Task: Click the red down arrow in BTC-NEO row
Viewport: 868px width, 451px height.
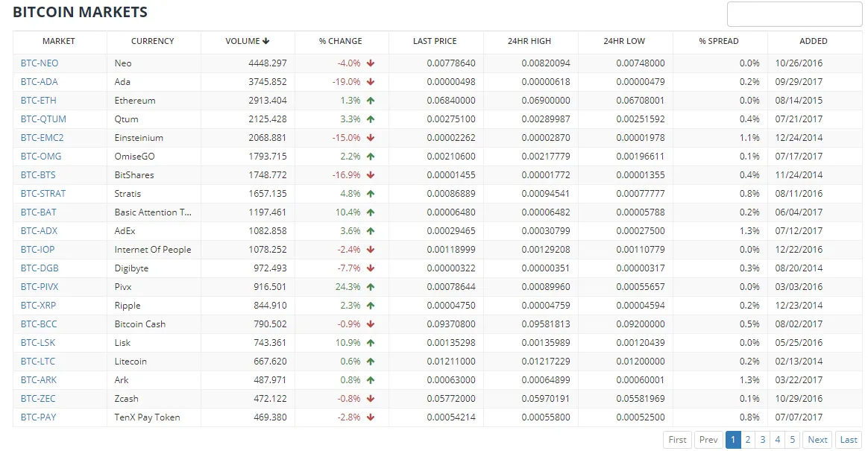Action: click(x=371, y=63)
